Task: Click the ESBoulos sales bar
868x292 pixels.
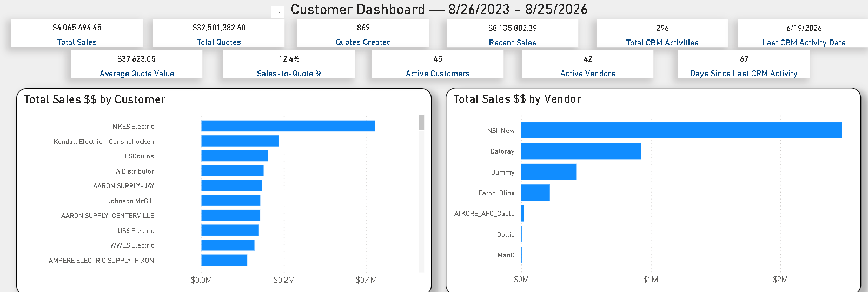Action: [235, 156]
